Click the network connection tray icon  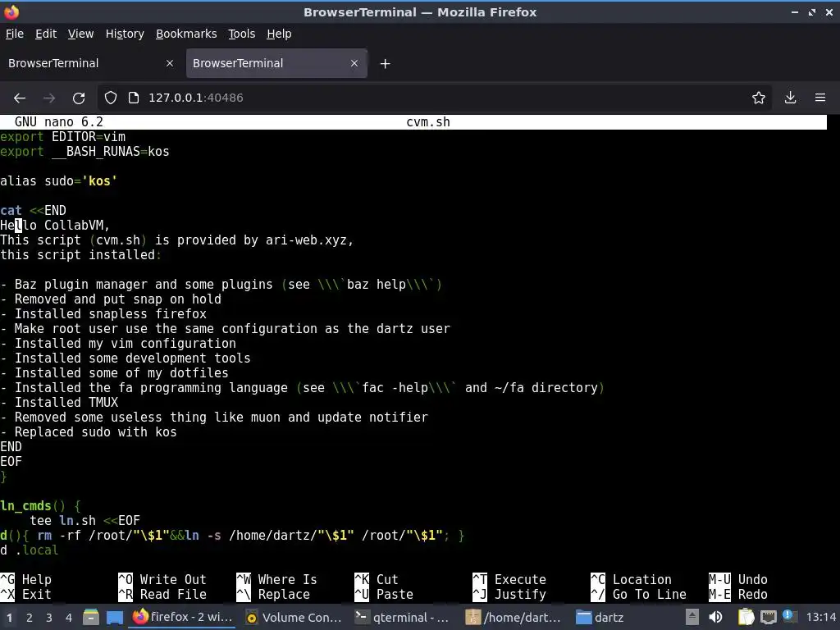[768, 617]
